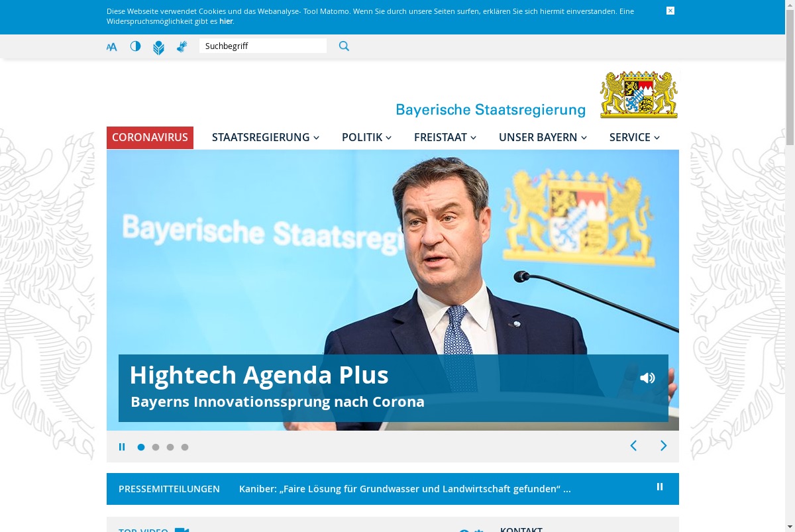795x532 pixels.
Task: Toggle the high contrast mode icon
Action: click(135, 46)
